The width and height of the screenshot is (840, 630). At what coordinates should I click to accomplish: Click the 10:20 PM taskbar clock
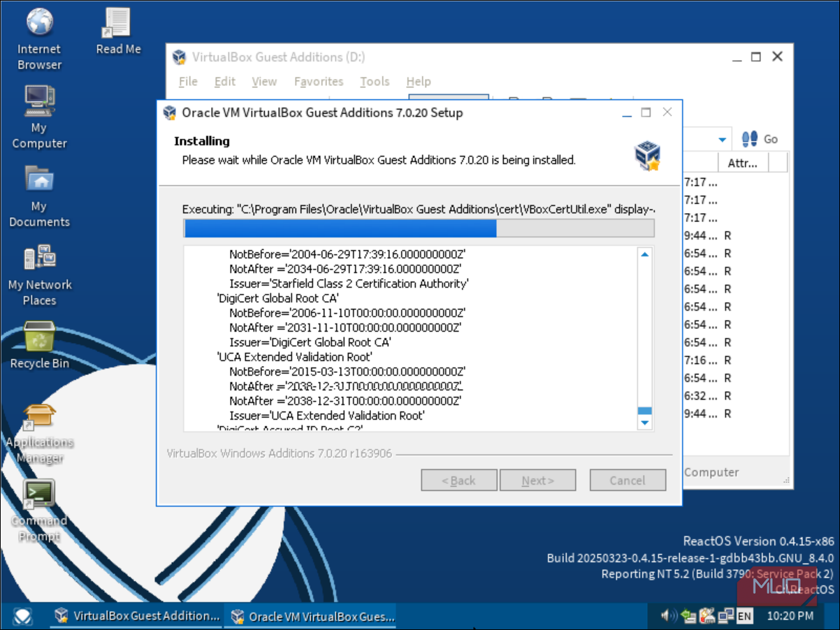click(790, 616)
